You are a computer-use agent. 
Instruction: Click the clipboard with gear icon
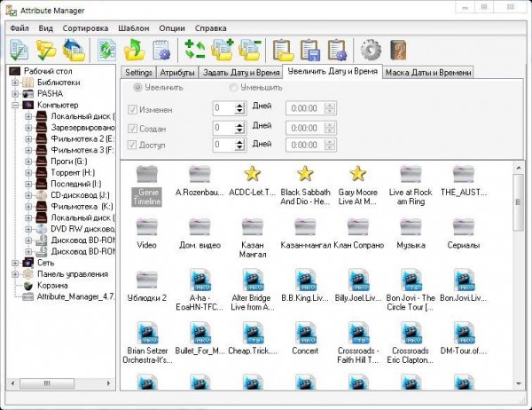click(337, 51)
